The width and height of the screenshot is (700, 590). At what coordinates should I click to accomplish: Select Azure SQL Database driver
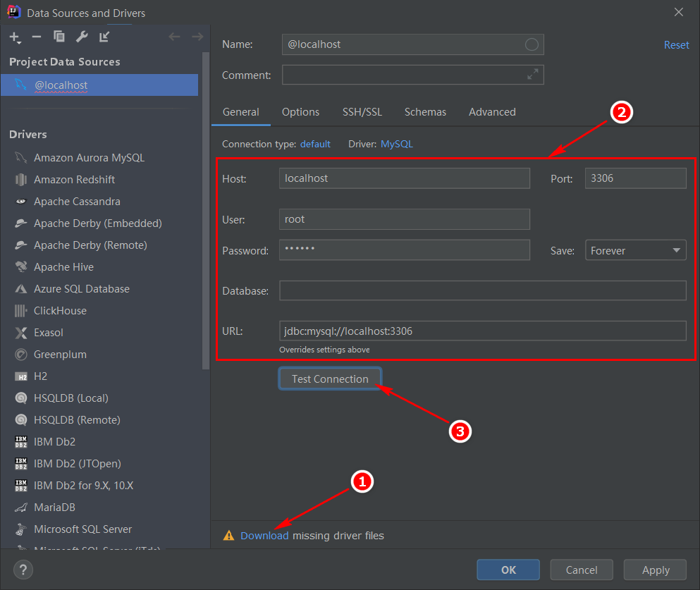pyautogui.click(x=82, y=289)
